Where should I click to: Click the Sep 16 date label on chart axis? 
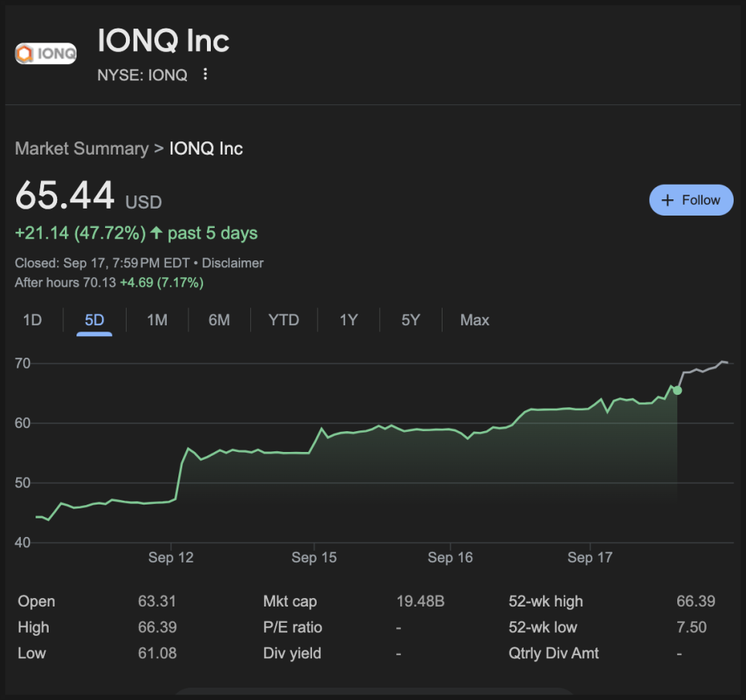click(450, 557)
